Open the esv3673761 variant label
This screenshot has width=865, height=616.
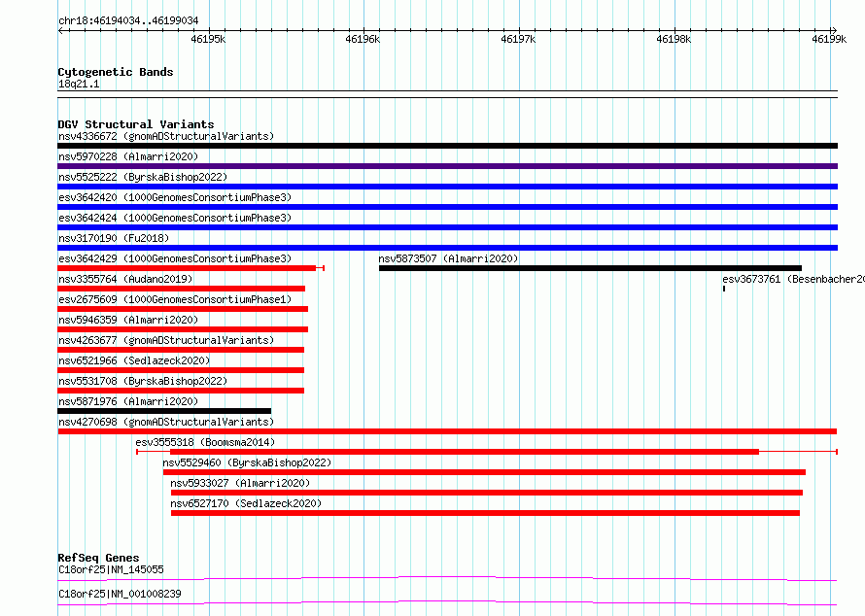click(793, 279)
